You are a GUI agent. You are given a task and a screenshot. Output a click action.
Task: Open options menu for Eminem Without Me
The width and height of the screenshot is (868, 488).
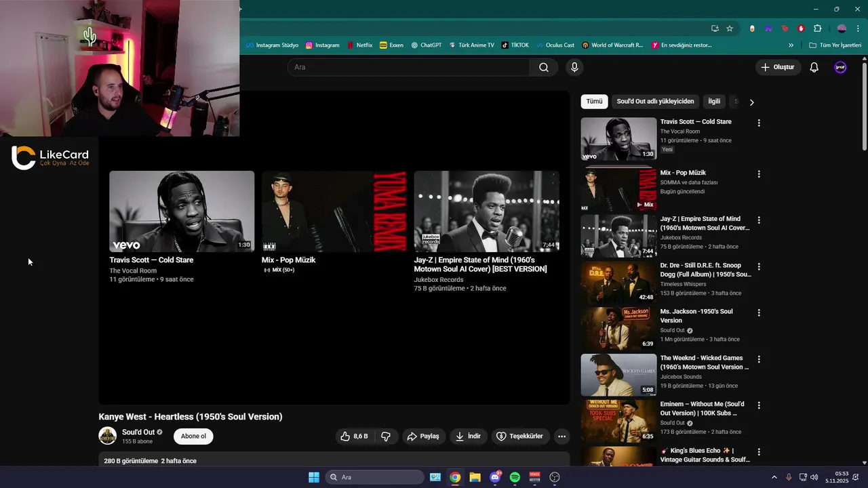759,405
